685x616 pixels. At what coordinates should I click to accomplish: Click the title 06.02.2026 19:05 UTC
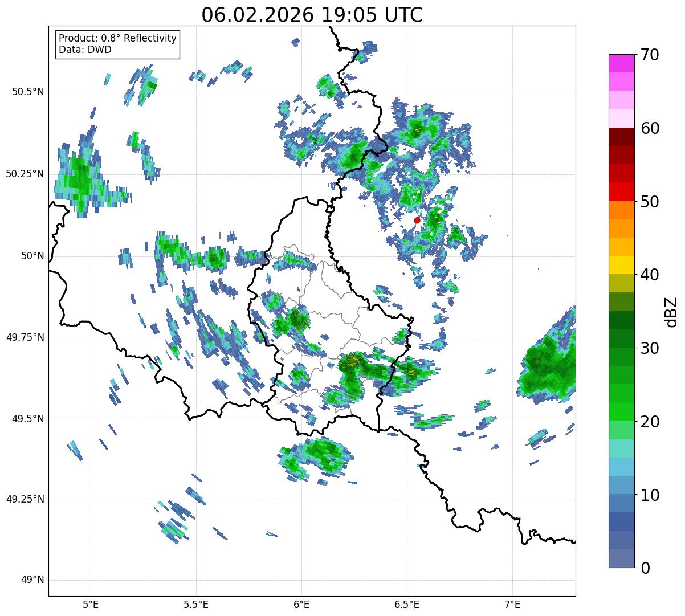[x=312, y=15]
